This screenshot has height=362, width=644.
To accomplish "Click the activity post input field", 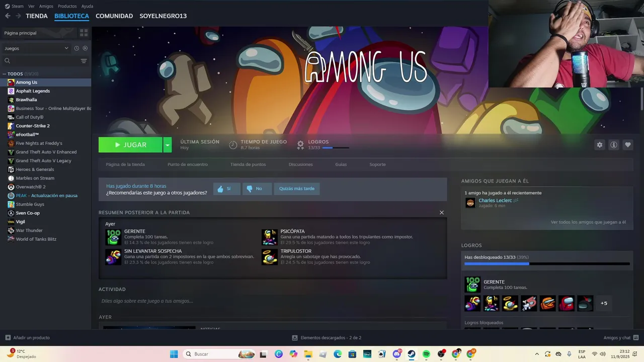I will click(273, 301).
